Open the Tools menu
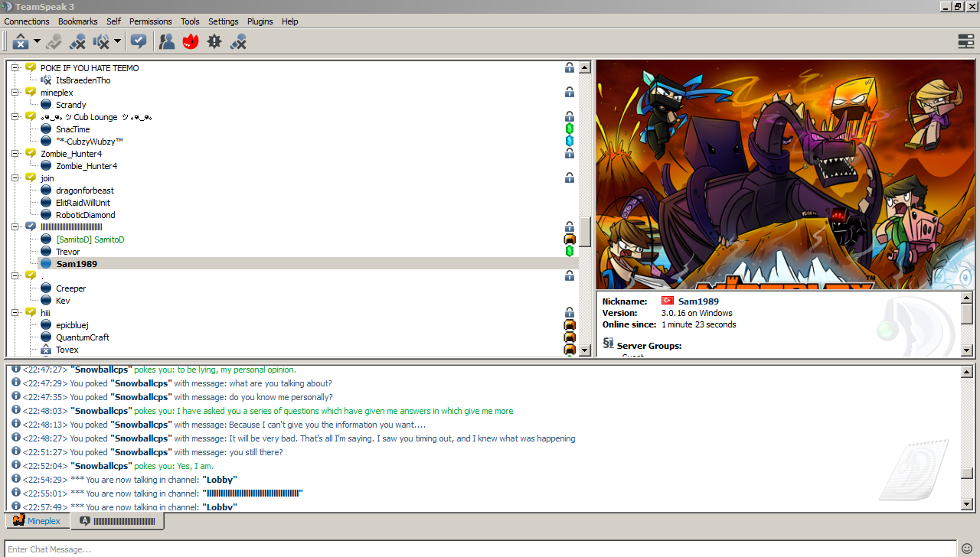Screen dimensions: 980x557 coord(190,21)
